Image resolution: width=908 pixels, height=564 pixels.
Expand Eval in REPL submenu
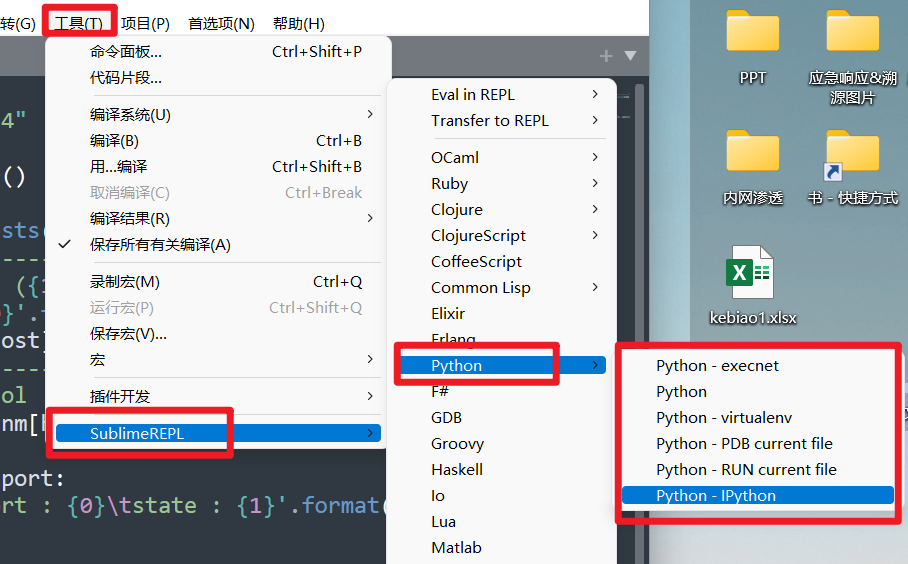pos(501,94)
